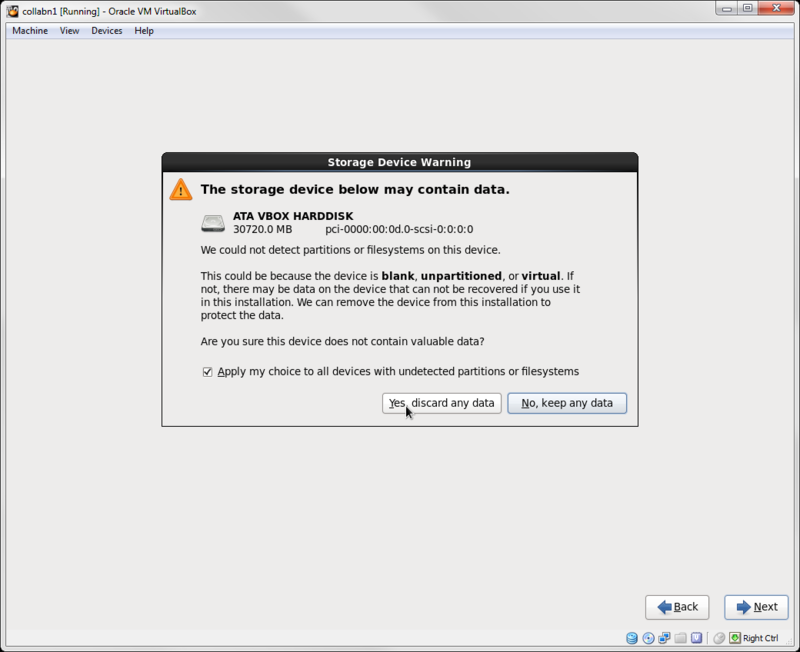Close the VirtualBox window

[x=776, y=8]
